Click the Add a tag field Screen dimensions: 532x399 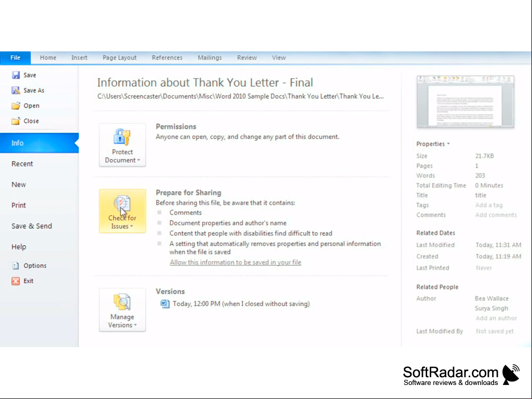tap(489, 205)
